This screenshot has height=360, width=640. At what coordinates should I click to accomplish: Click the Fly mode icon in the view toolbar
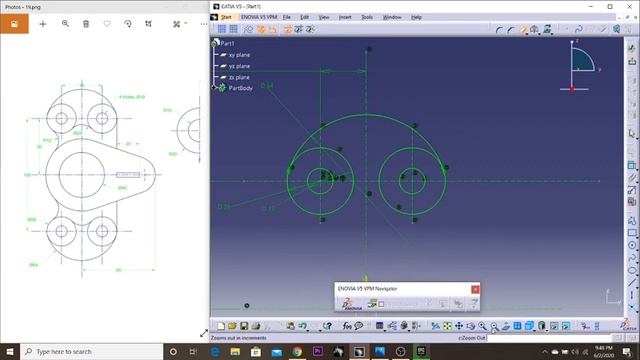(436, 326)
